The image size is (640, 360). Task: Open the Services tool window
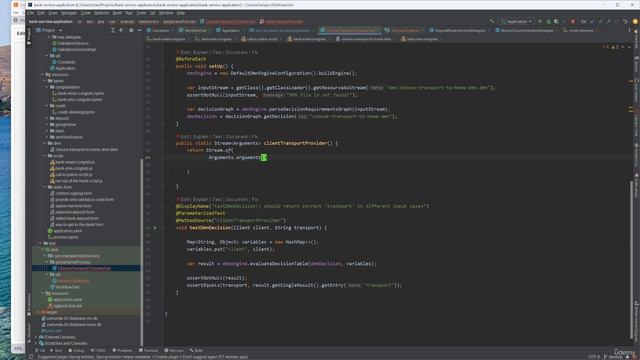[174, 350]
